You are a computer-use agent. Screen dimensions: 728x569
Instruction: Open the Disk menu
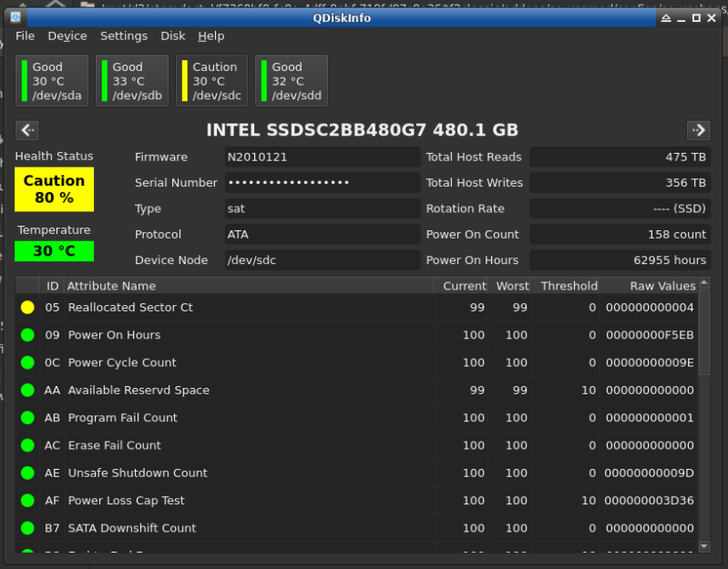[173, 36]
